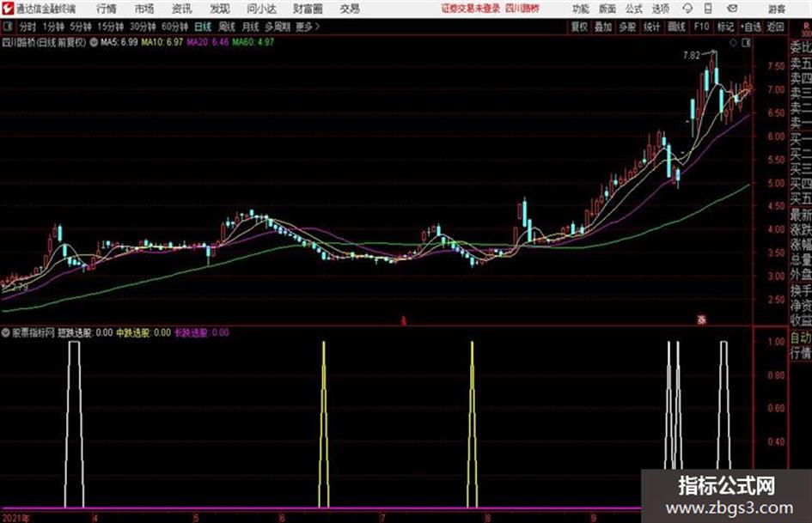
Task: Click the 统计 toolbar button
Action: [x=651, y=27]
